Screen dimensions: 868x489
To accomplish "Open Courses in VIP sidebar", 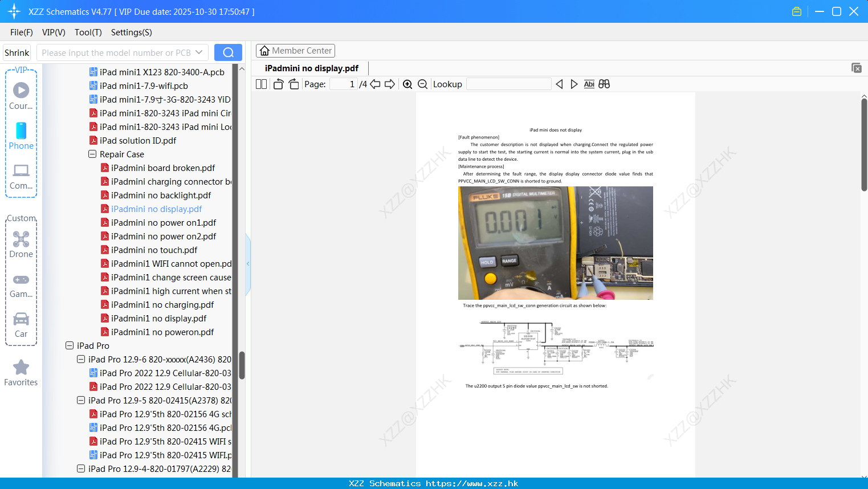I will coord(21,96).
